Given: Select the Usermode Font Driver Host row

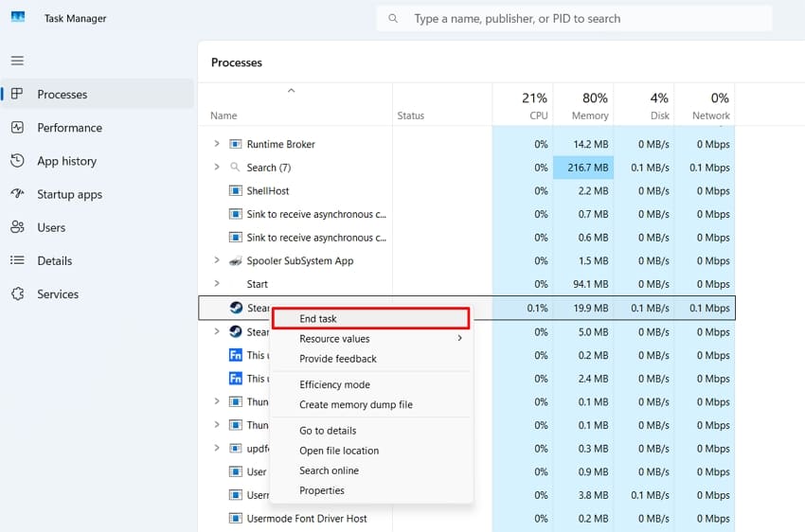Looking at the screenshot, I should pos(466,518).
